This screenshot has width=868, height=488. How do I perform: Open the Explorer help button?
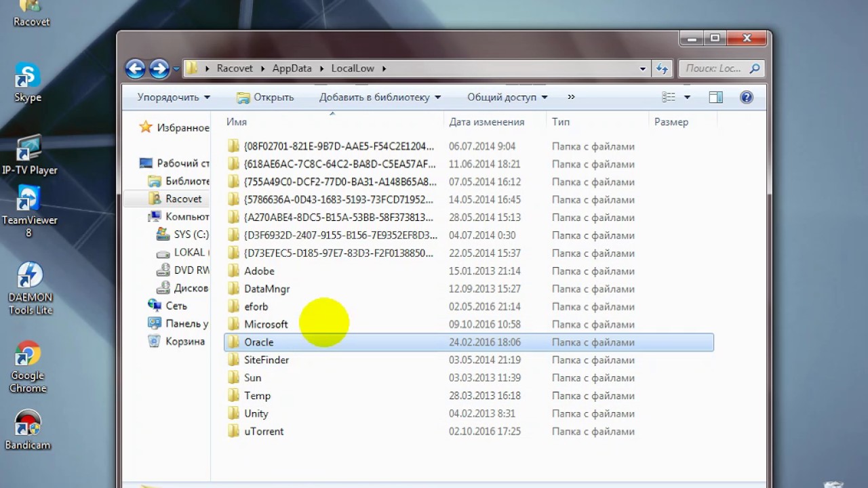747,98
